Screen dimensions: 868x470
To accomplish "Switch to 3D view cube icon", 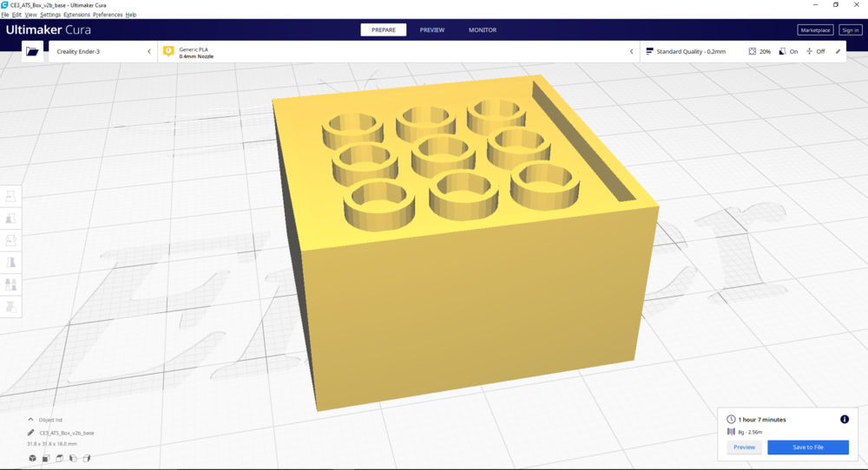I will click(33, 458).
